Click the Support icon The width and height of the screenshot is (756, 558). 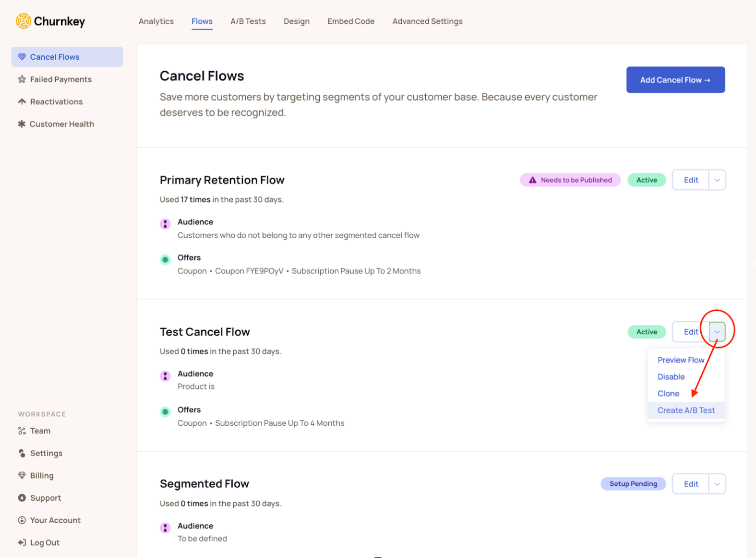[22, 498]
